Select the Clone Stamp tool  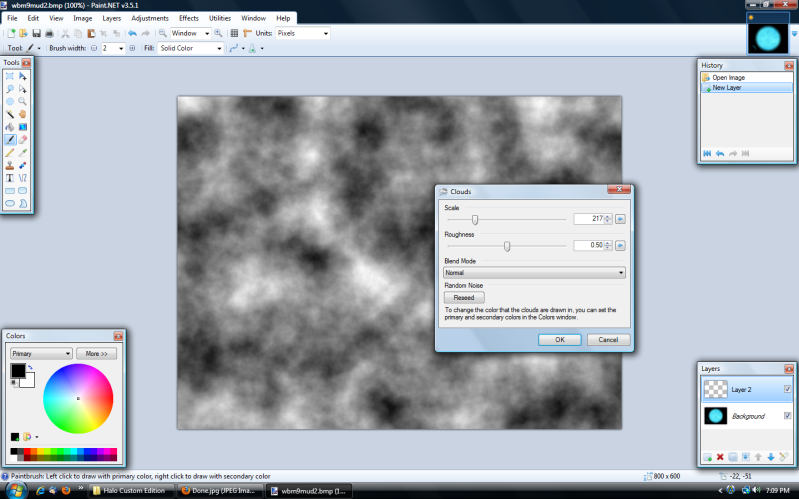tap(10, 165)
